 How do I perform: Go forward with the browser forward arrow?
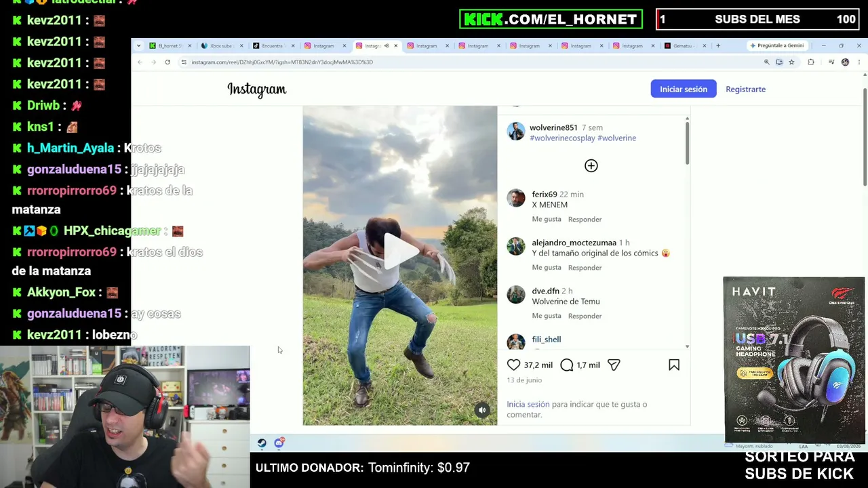pos(154,62)
